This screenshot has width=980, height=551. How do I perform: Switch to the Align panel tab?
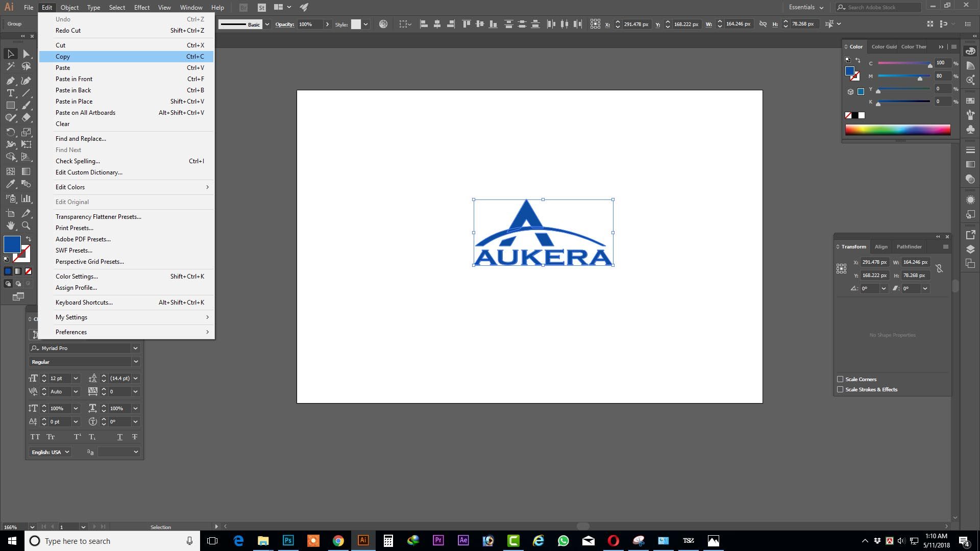881,247
